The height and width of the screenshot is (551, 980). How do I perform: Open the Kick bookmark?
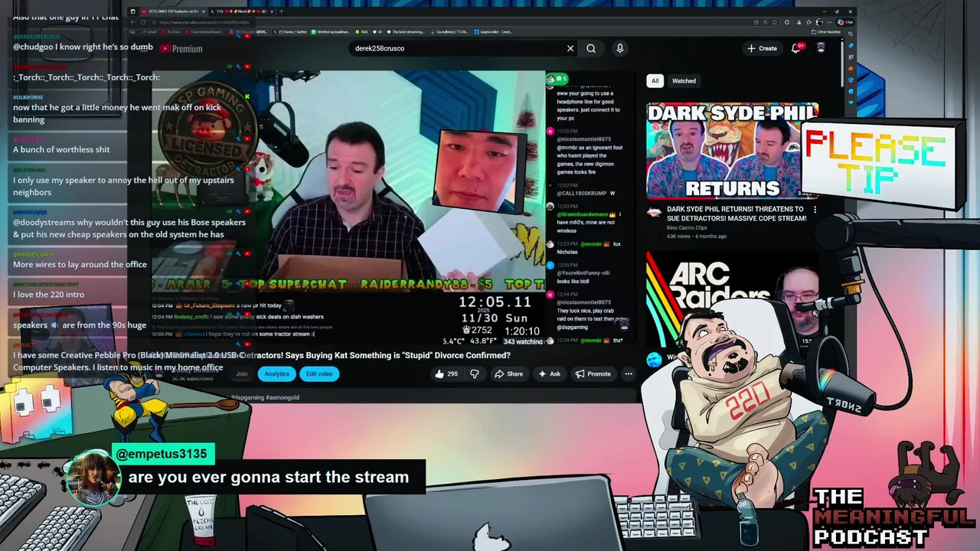pos(361,32)
